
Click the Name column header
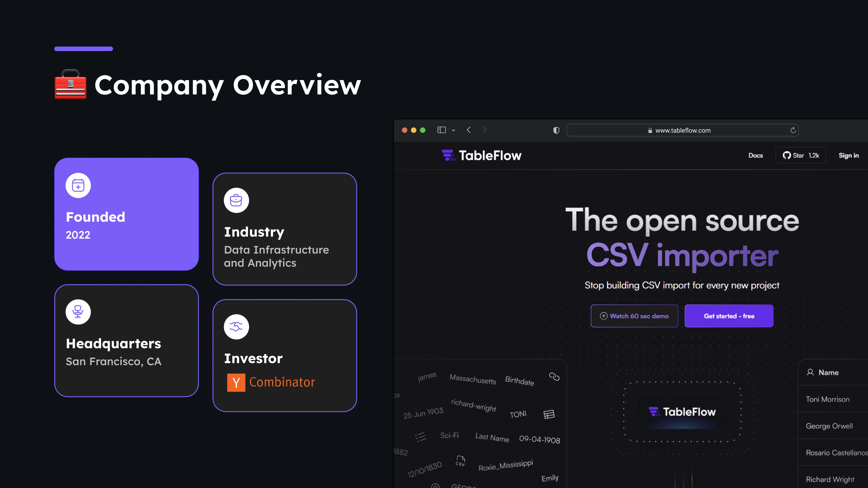[x=833, y=372]
